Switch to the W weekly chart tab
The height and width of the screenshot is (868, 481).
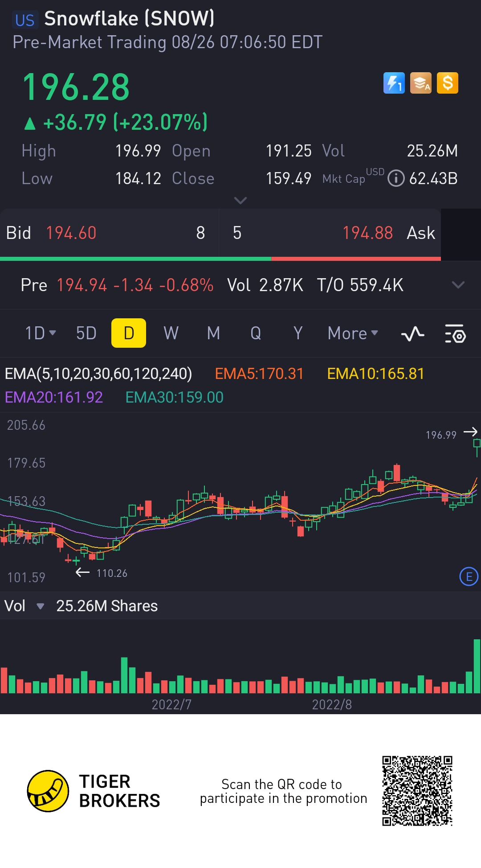(x=171, y=333)
